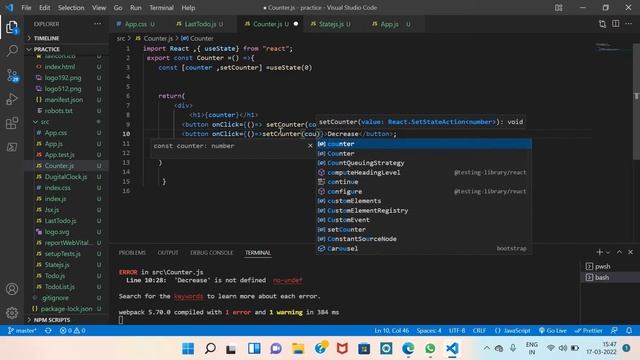
Task: Open the Run menu
Action: 136,8
